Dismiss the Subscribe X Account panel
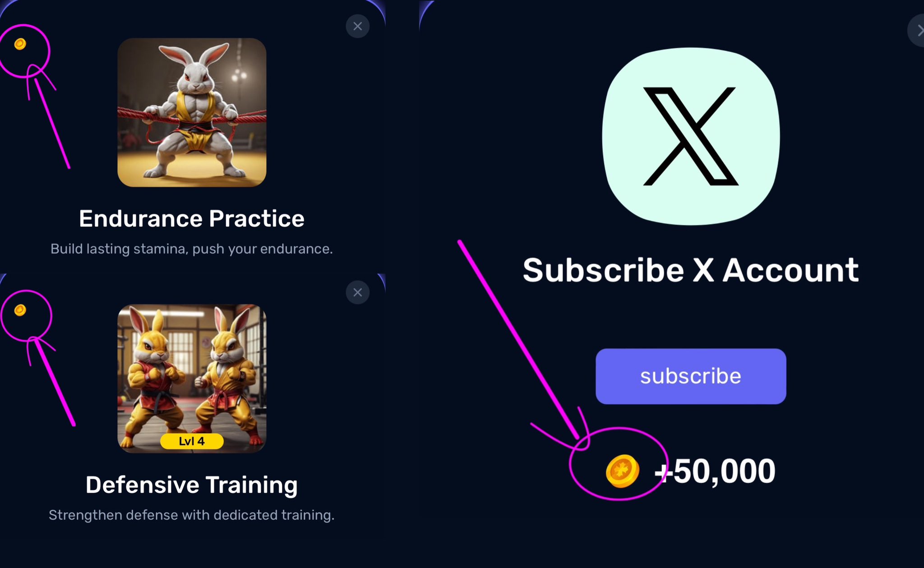This screenshot has height=568, width=924. (x=918, y=31)
